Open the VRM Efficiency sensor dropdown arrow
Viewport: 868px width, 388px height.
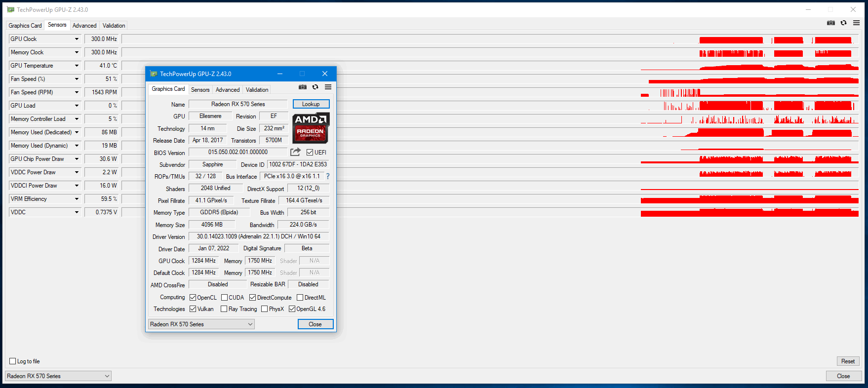tap(77, 199)
